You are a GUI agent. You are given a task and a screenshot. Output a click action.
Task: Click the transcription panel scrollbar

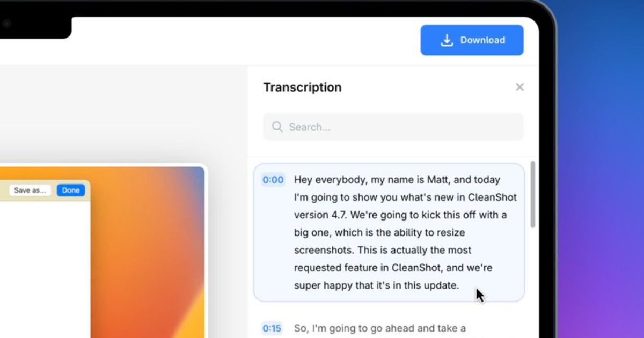tap(532, 194)
